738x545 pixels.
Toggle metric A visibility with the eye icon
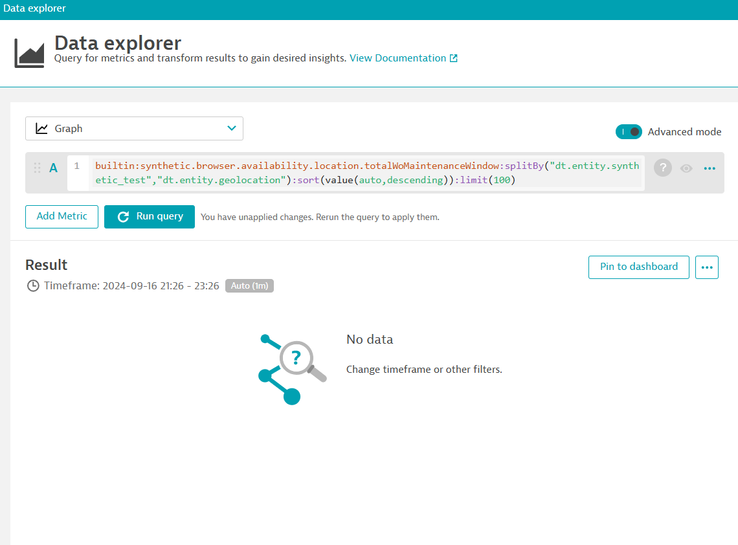pyautogui.click(x=686, y=169)
